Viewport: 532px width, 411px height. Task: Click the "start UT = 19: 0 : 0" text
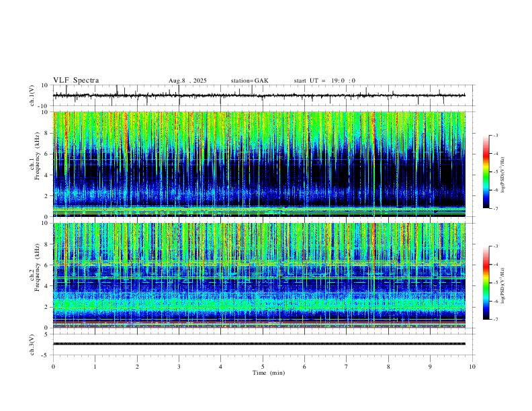[x=324, y=81]
